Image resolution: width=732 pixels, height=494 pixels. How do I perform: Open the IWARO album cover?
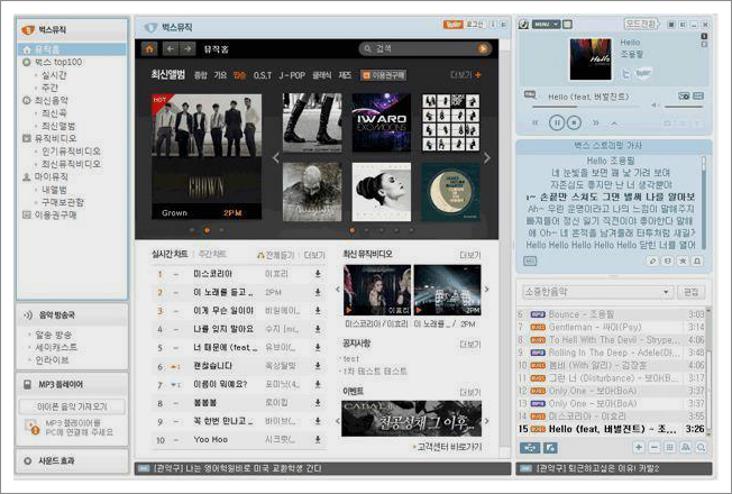[x=381, y=122]
